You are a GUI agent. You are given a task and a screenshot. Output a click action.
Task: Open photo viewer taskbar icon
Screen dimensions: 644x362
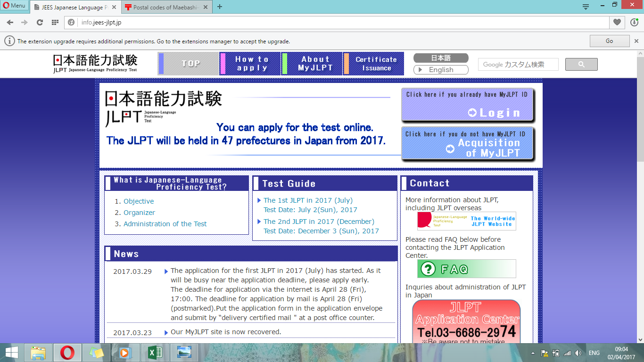(184, 353)
